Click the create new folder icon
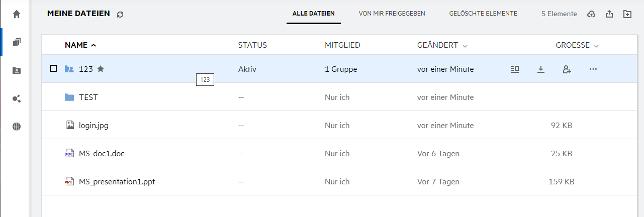The height and width of the screenshot is (217, 644). coord(627,14)
